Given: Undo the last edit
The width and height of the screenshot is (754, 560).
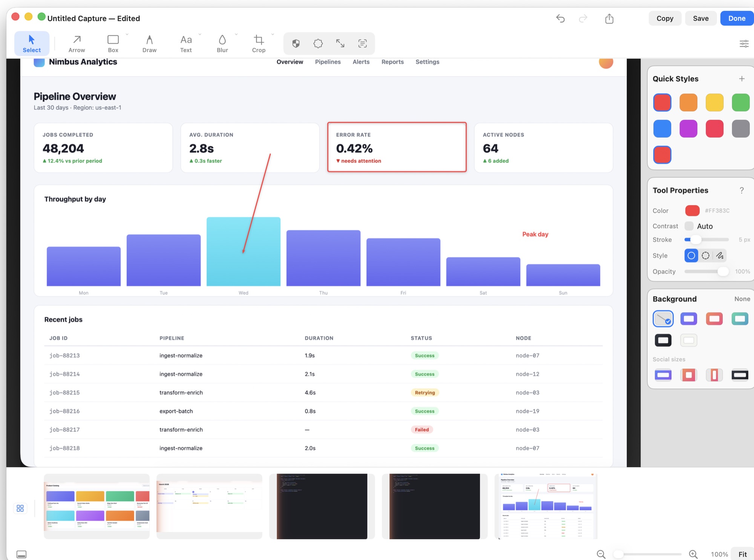Looking at the screenshot, I should [560, 18].
